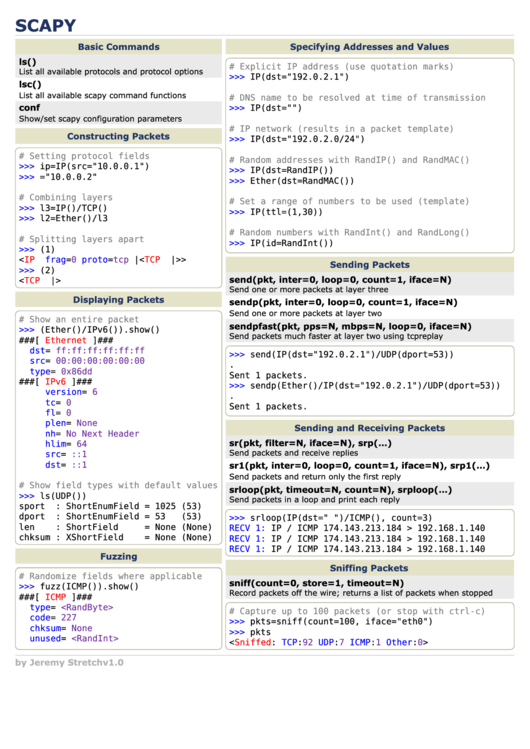This screenshot has height=749, width=530.
Task: Click the unused= <RandInt> line
Action: tap(74, 639)
